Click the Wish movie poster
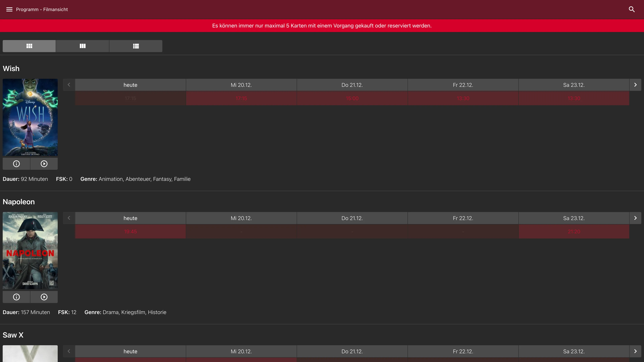Viewport: 644px width, 362px height. pyautogui.click(x=30, y=117)
